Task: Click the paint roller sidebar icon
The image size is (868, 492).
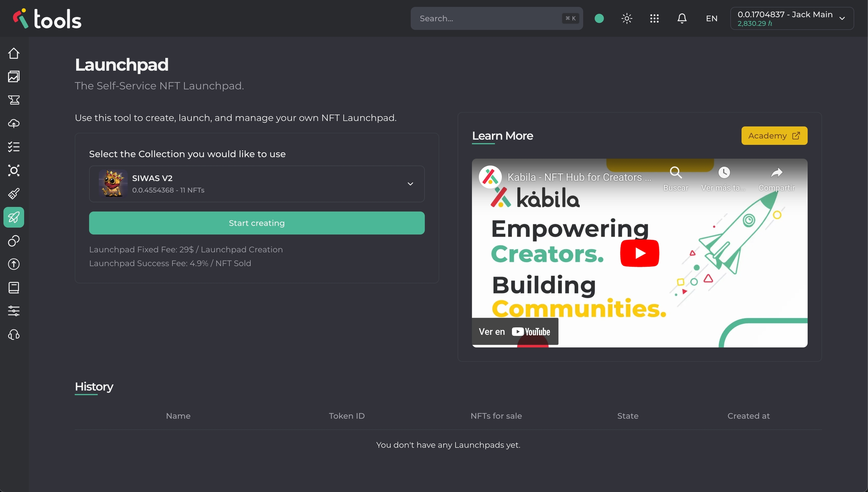Action: click(x=14, y=194)
